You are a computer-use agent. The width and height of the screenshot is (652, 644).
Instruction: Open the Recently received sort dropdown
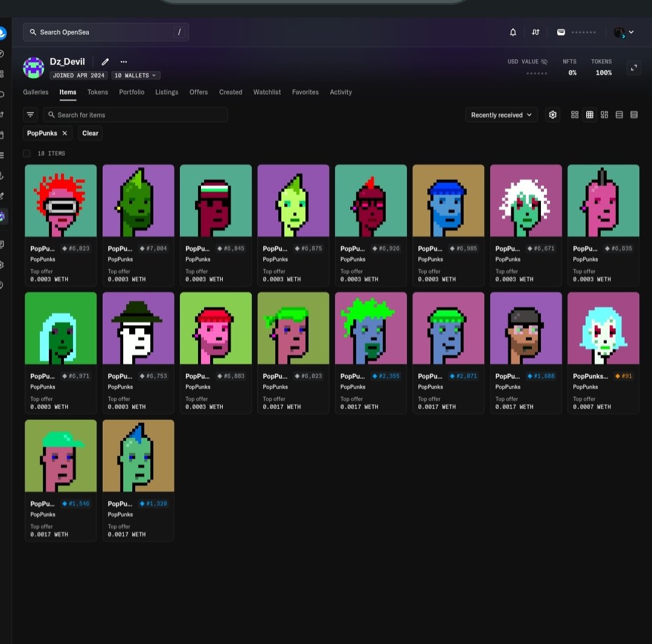(502, 115)
